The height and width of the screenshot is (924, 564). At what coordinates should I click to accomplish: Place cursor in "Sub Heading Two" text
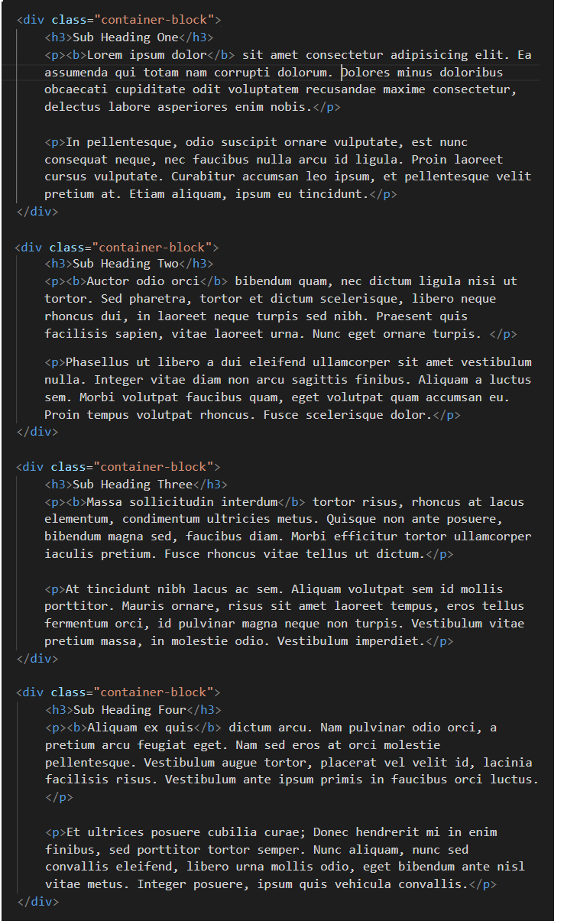coord(125,264)
